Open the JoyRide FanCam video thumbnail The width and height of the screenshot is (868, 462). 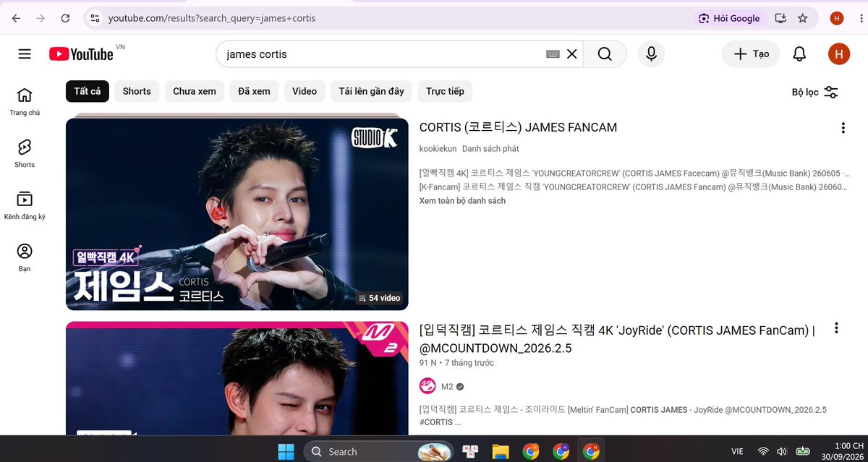[x=237, y=378]
